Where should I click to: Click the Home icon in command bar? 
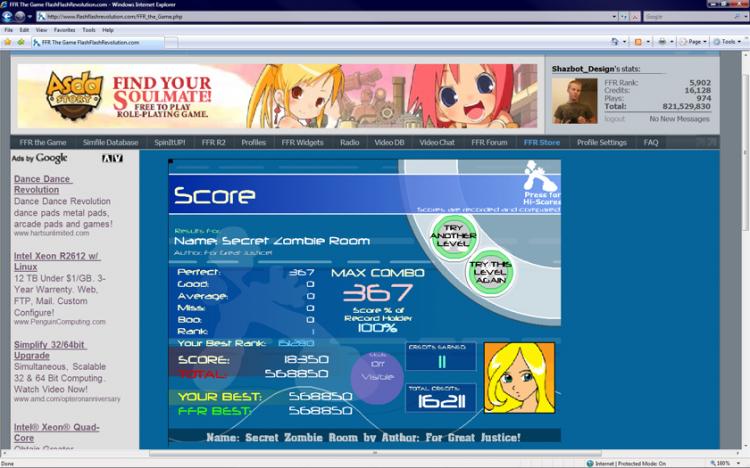615,42
